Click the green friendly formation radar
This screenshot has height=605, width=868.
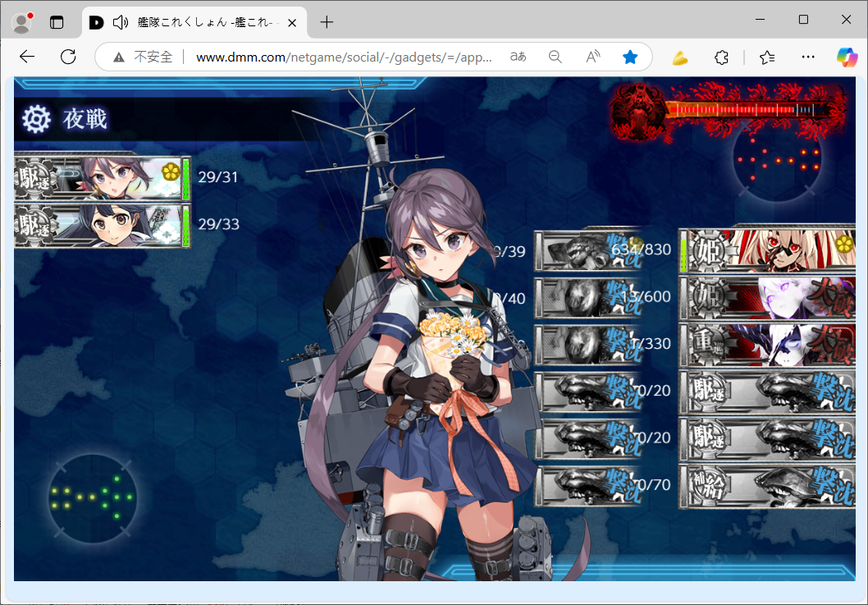click(93, 498)
